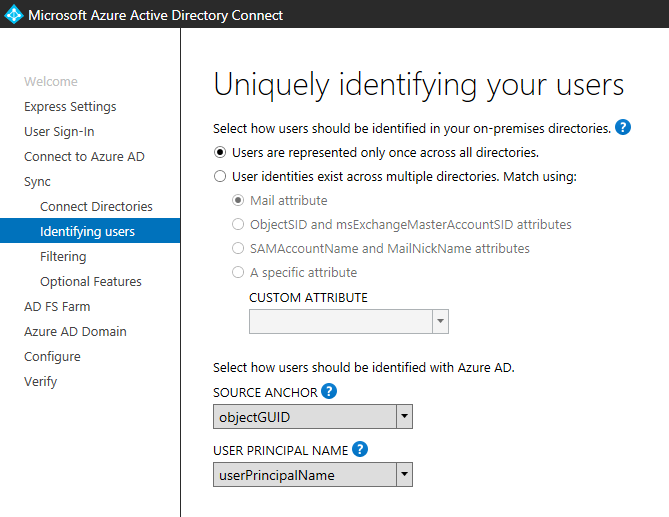Select the Sync section
This screenshot has width=669, height=517.
[38, 182]
